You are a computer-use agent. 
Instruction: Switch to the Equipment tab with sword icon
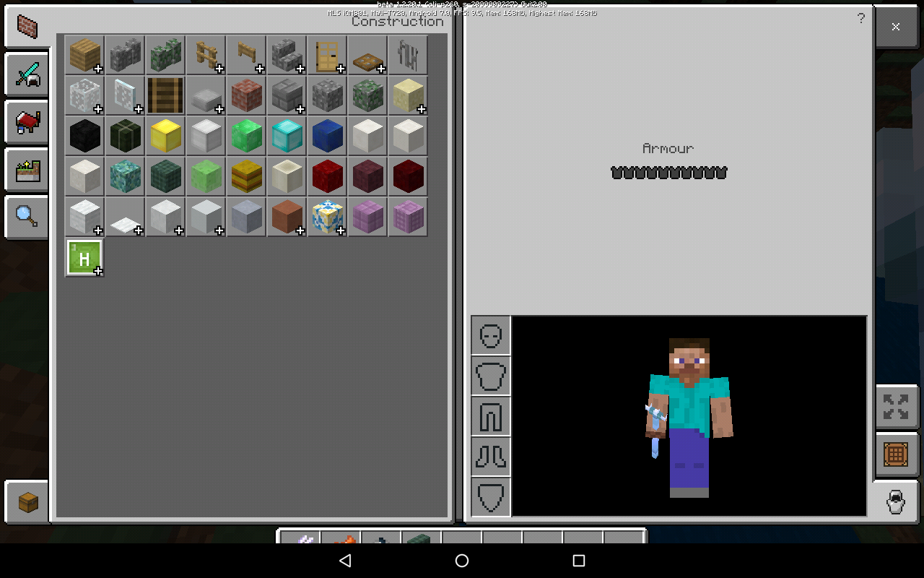click(x=27, y=74)
